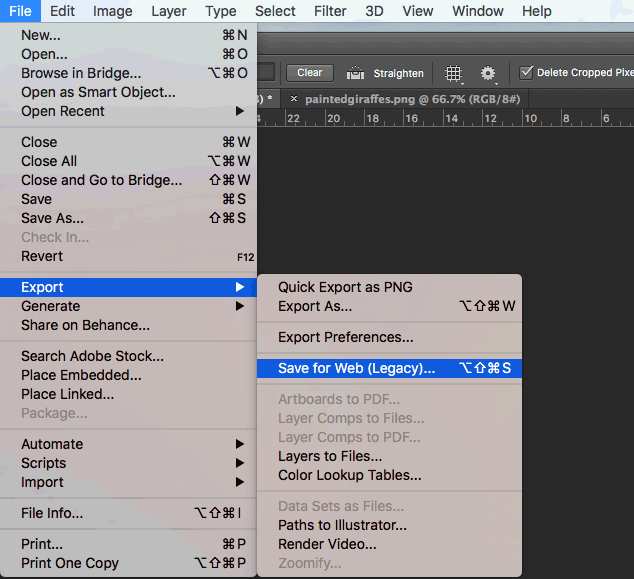Viewport: 634px width, 579px height.
Task: Choose Export As... from the submenu
Action: [x=315, y=306]
